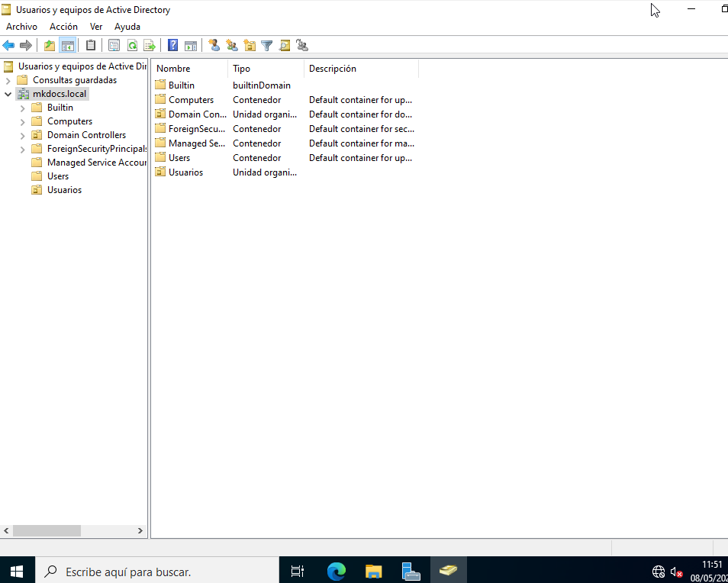728x583 pixels.
Task: Click the Up one level folder icon
Action: pos(50,45)
